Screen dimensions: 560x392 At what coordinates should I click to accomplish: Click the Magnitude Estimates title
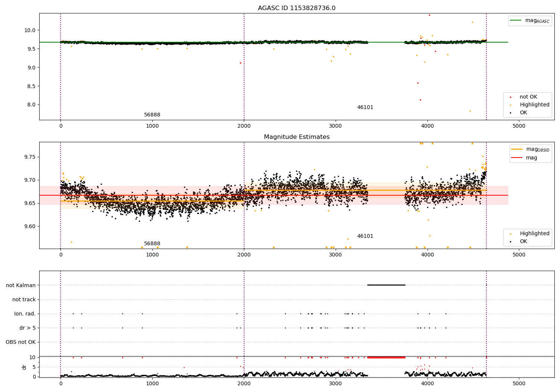[x=296, y=137]
